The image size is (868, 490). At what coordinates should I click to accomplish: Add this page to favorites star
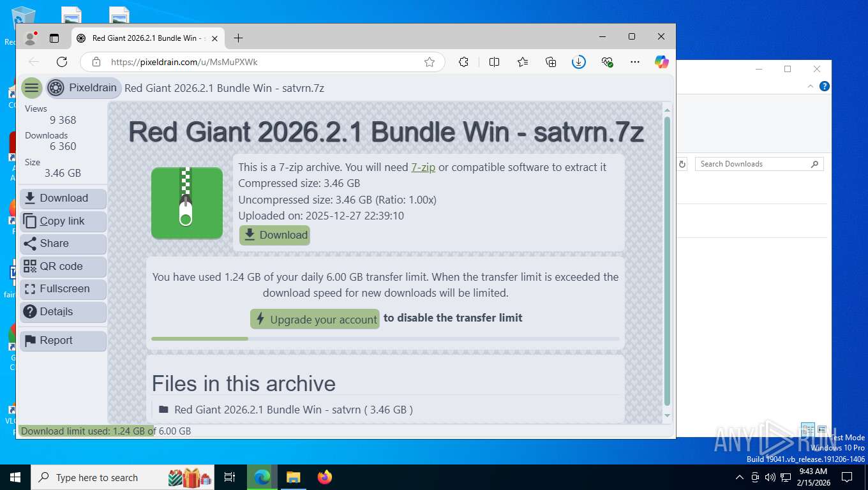[x=430, y=62]
